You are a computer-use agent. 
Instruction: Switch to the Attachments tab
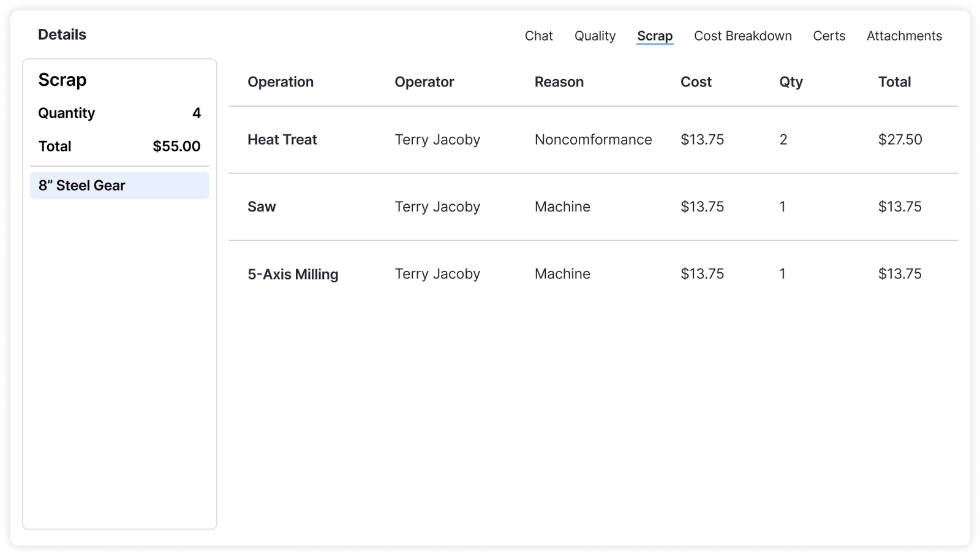pos(903,36)
